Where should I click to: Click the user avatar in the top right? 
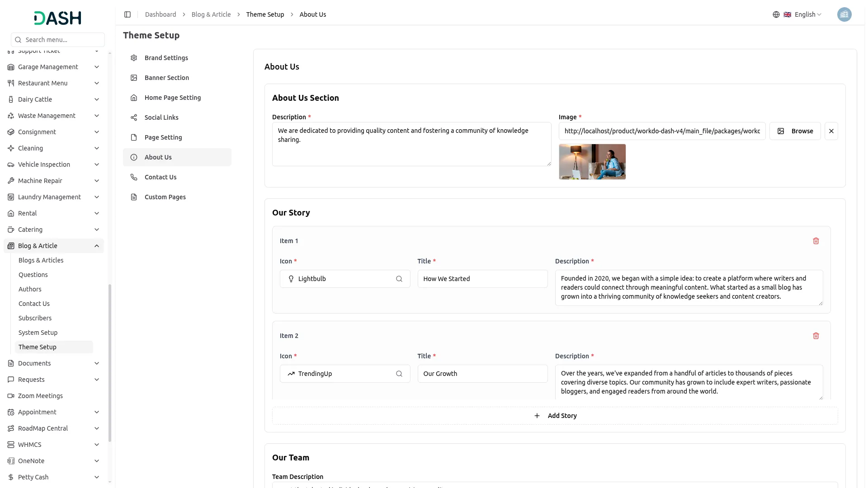point(844,14)
